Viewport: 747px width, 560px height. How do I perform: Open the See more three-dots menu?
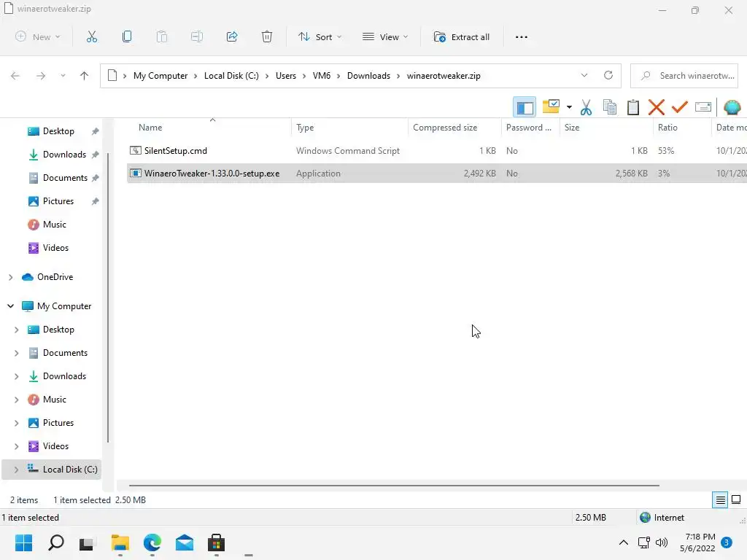click(x=522, y=36)
